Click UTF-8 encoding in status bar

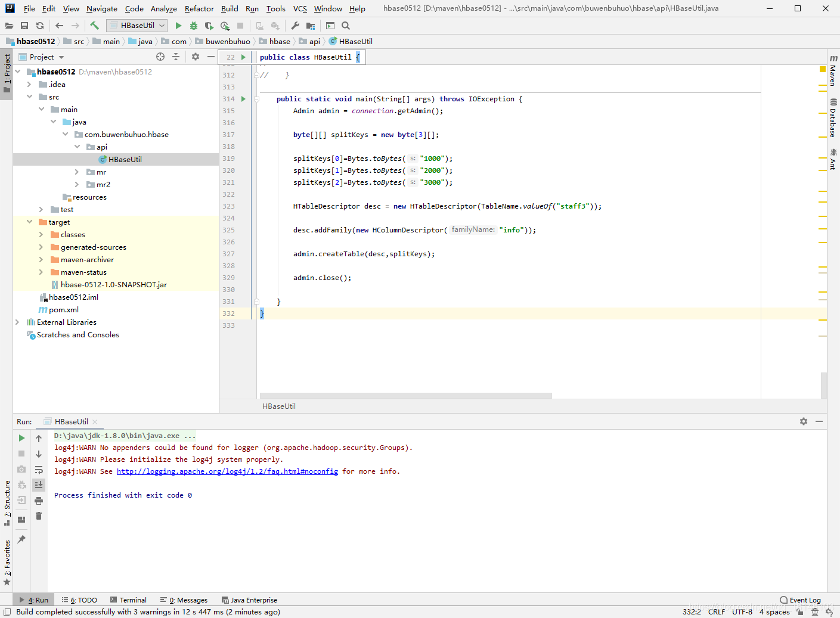(742, 612)
